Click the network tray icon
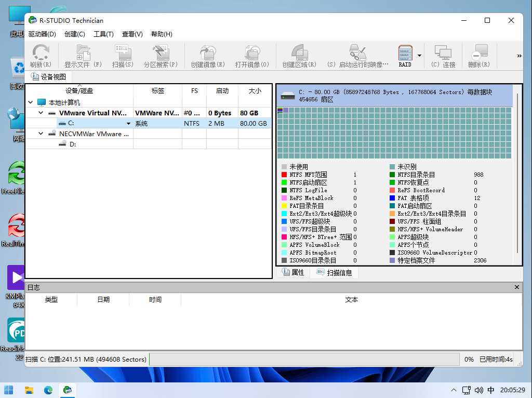 coord(467,390)
